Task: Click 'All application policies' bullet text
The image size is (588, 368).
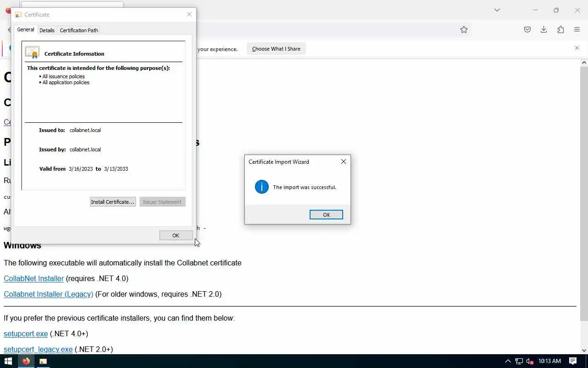Action: 66,82
